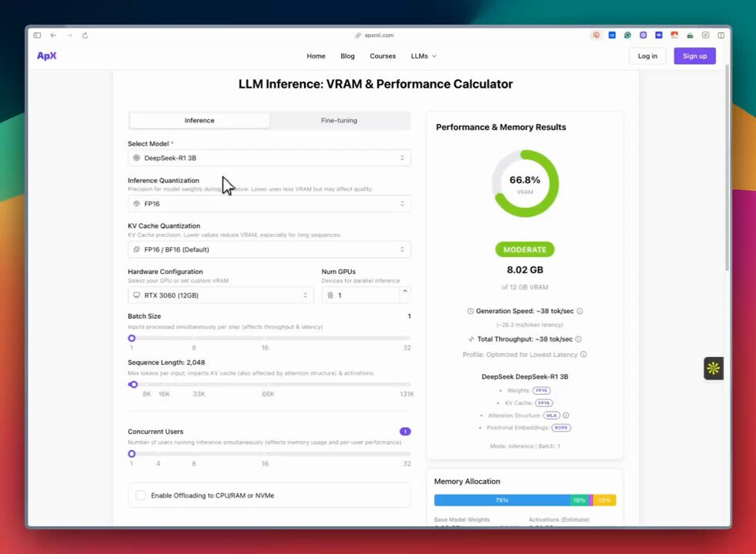Image resolution: width=756 pixels, height=554 pixels.
Task: Click the FP16 badge beside KV Cache
Action: pos(544,403)
